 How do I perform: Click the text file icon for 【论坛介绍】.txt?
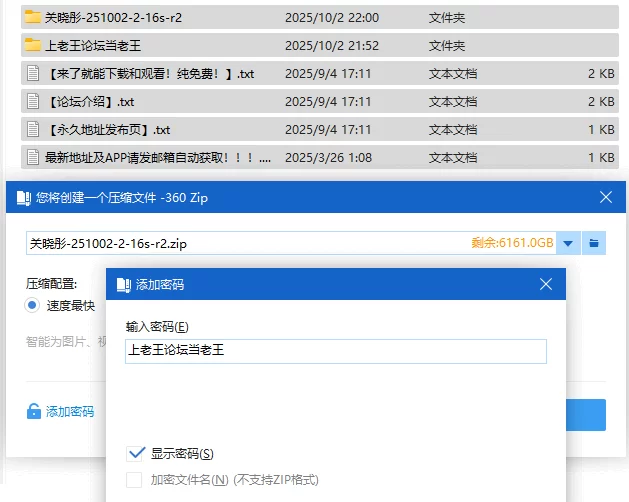tap(32, 101)
